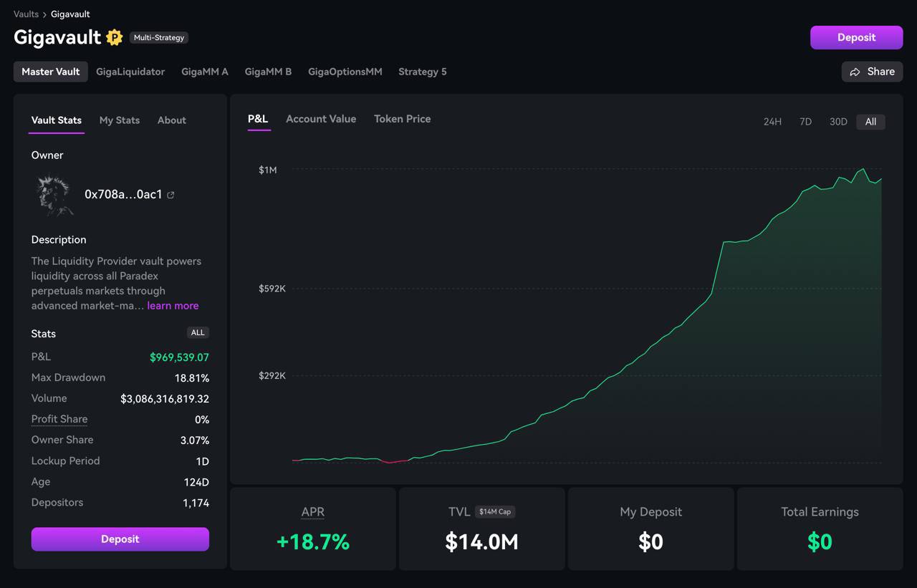Click owner address 0x708a…0ac1

point(123,195)
